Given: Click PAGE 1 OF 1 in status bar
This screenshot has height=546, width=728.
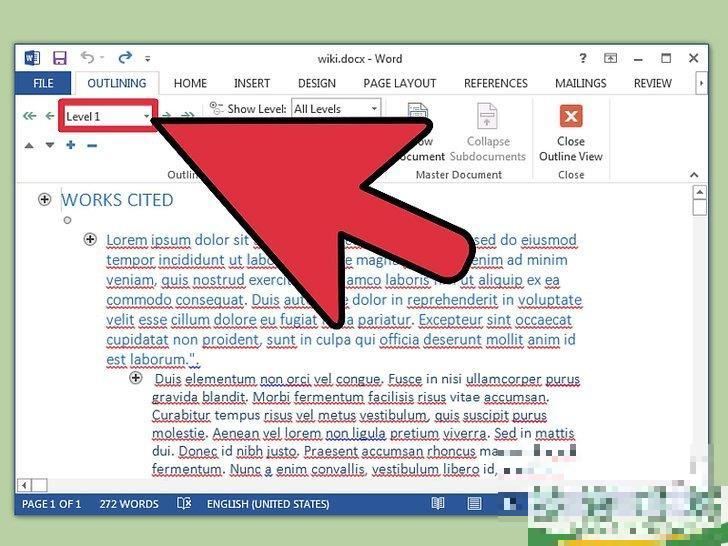Looking at the screenshot, I should (x=52, y=504).
